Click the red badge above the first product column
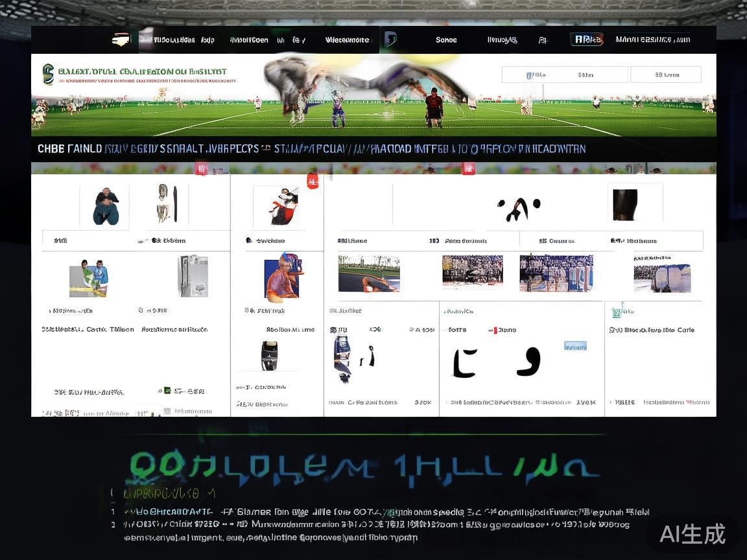 point(201,169)
